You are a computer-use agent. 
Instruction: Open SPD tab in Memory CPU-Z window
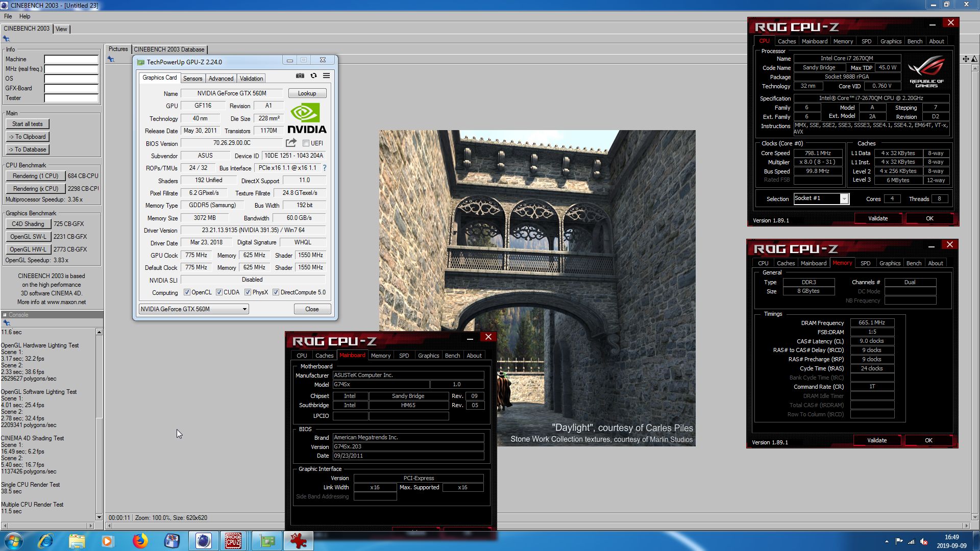865,263
